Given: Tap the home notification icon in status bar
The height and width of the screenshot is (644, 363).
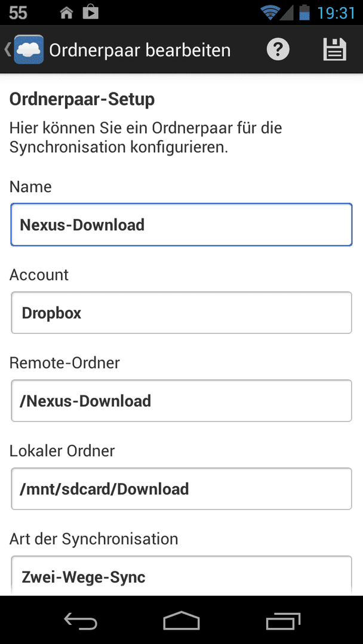Looking at the screenshot, I should pyautogui.click(x=67, y=13).
